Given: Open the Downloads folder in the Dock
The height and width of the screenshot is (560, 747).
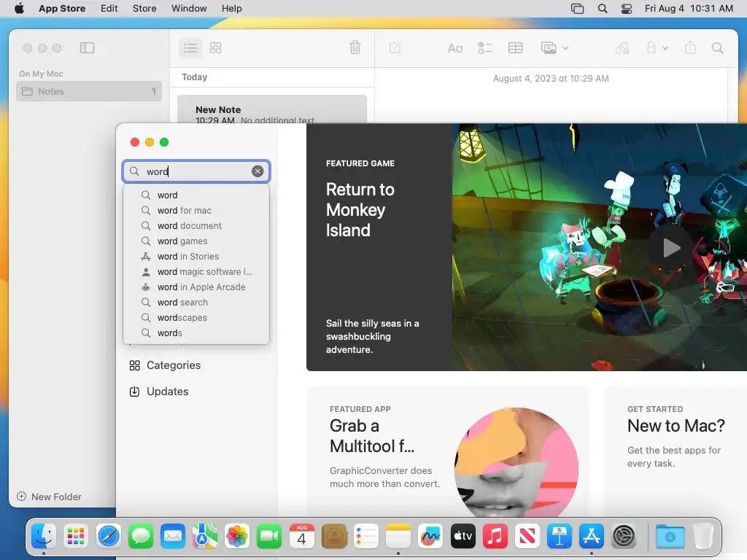Looking at the screenshot, I should (670, 536).
